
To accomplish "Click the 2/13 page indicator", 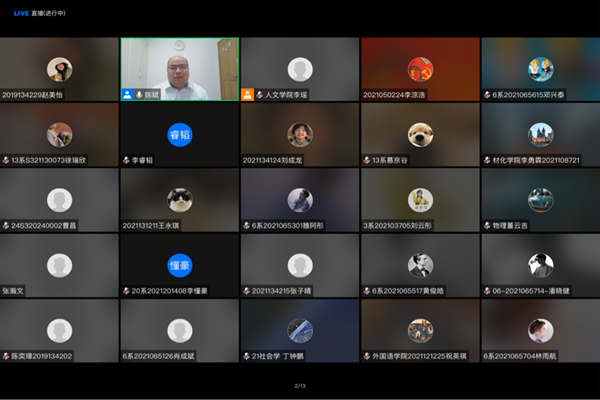I will [x=299, y=385].
